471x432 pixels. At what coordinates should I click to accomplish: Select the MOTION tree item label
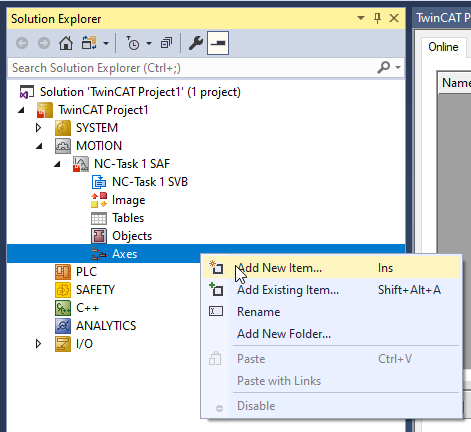[99, 146]
